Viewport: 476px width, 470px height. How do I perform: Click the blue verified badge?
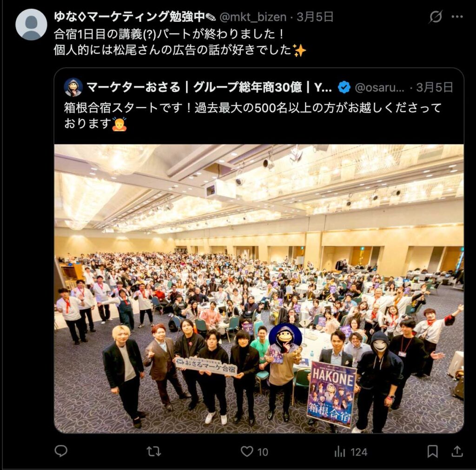pyautogui.click(x=344, y=87)
